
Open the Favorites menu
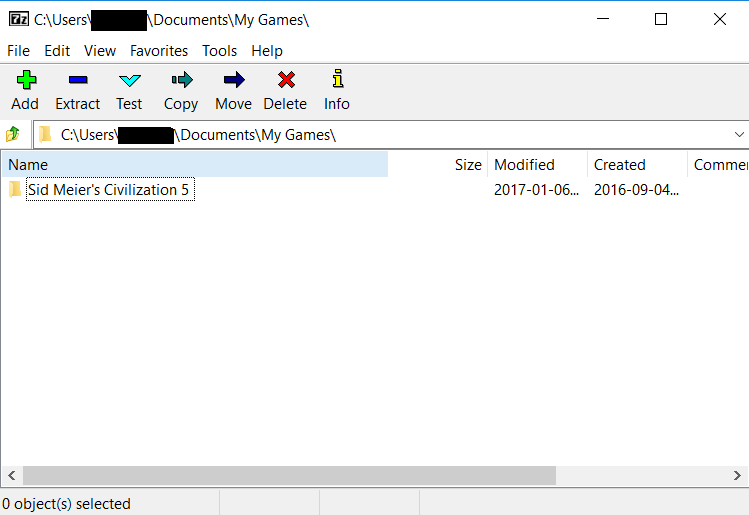click(x=159, y=51)
